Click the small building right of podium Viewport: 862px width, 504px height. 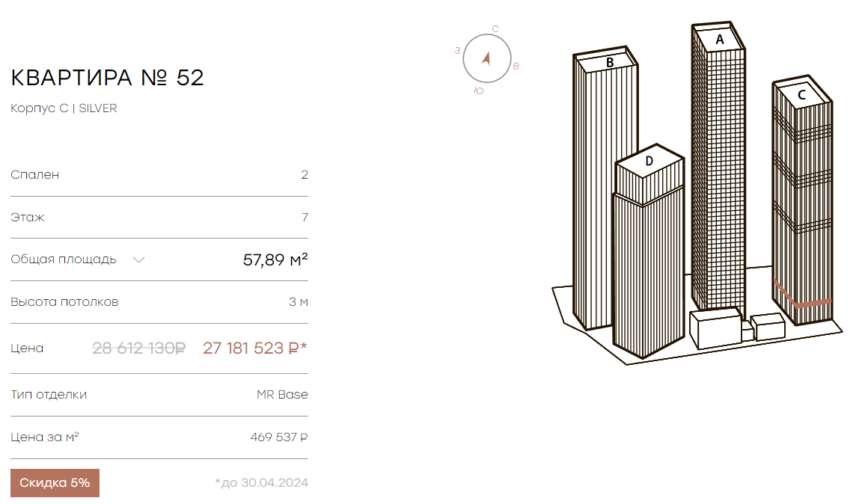768,327
